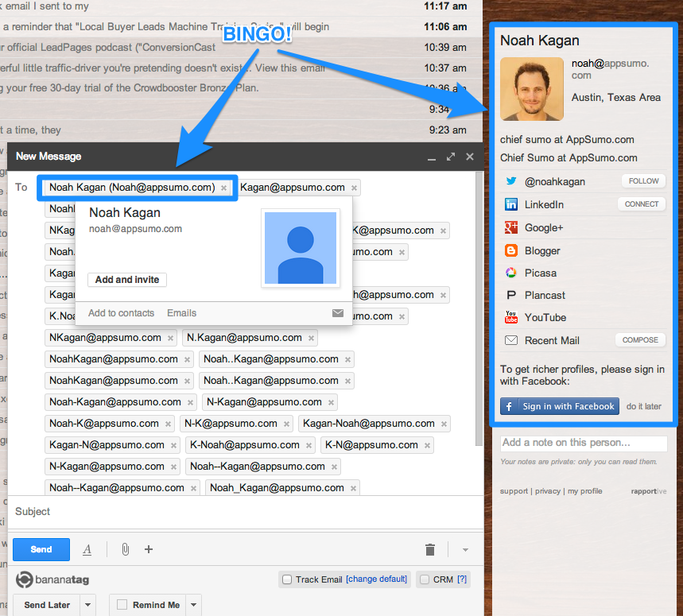Switch to the Emails tab in the contact card
683x616 pixels.
point(181,313)
